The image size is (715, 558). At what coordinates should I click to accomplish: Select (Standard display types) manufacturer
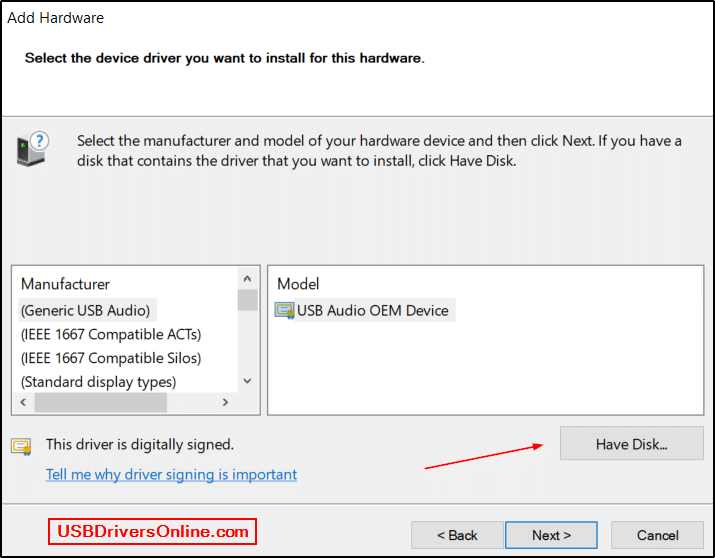98,382
